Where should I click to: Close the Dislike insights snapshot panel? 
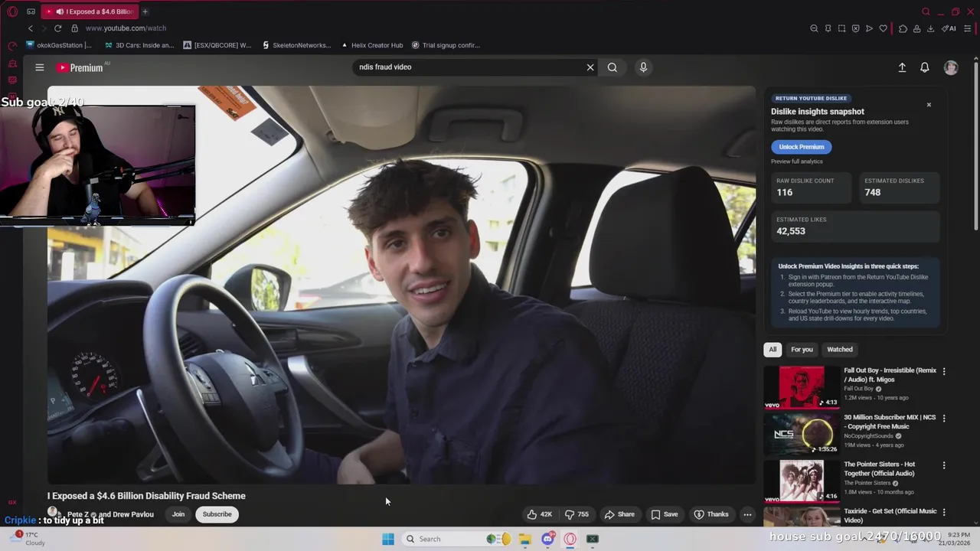(929, 105)
